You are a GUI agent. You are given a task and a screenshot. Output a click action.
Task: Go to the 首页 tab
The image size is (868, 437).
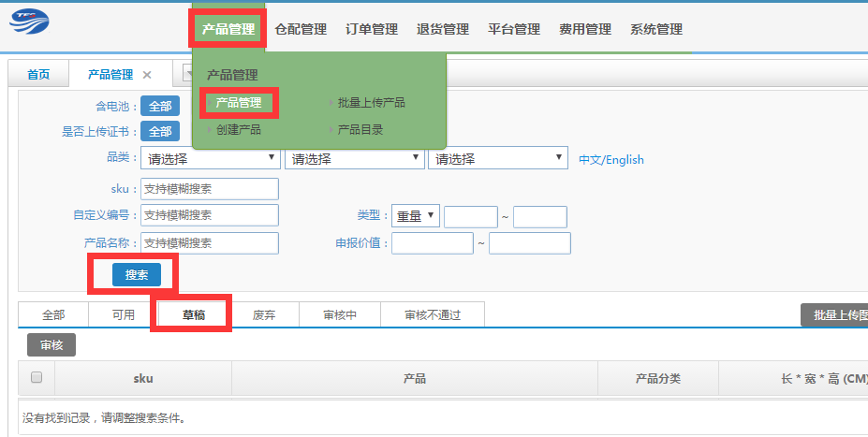pos(38,75)
